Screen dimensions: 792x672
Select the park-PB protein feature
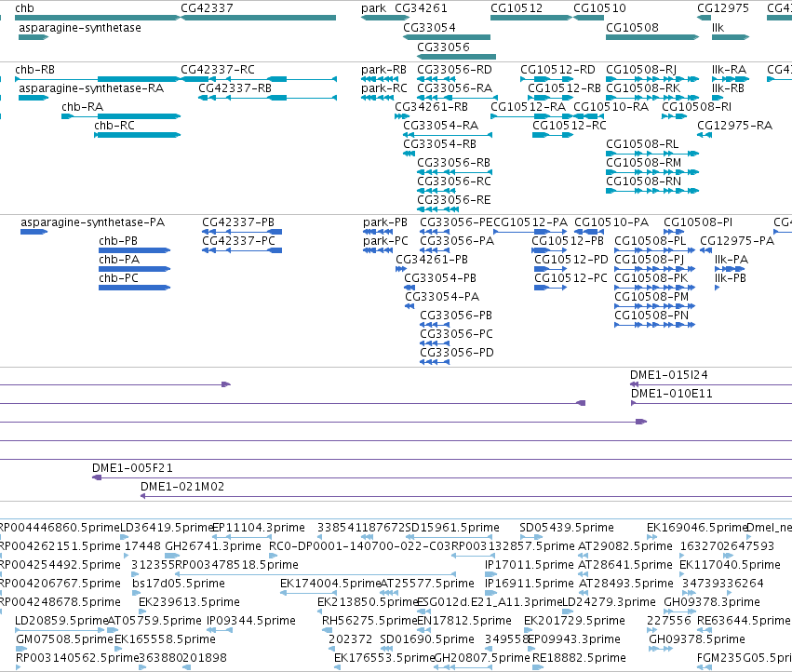(378, 232)
